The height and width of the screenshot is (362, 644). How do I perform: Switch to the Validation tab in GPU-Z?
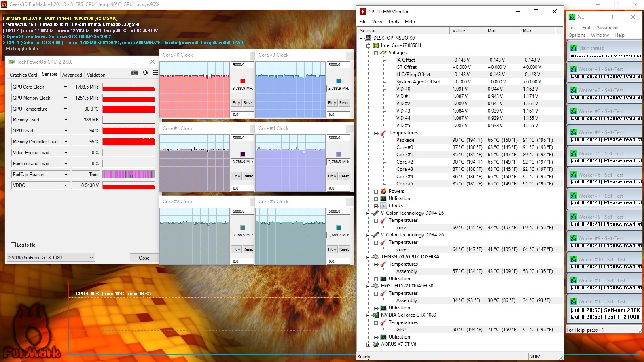96,75
